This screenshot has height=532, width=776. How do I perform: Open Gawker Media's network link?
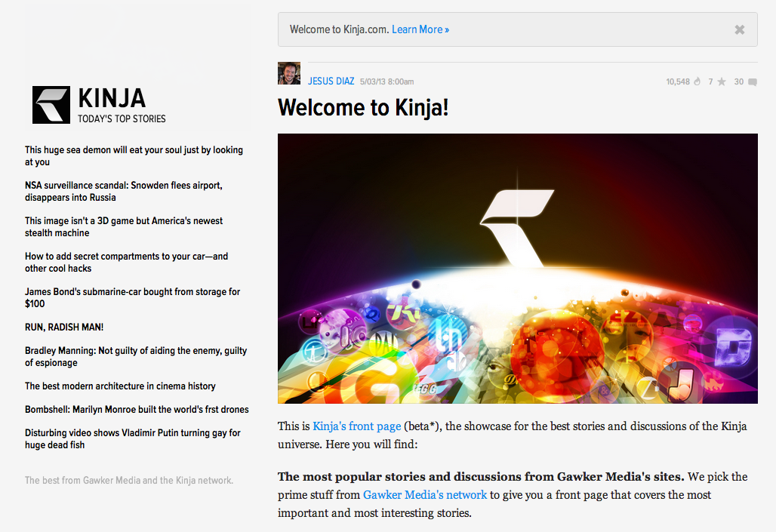425,495
